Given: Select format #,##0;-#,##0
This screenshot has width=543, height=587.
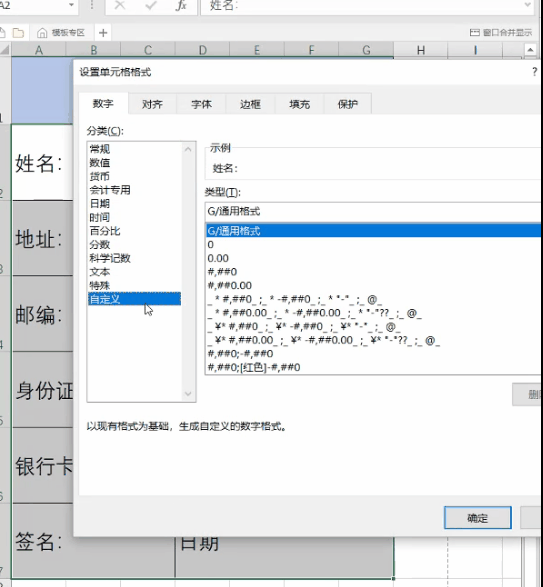Looking at the screenshot, I should coord(373,354).
